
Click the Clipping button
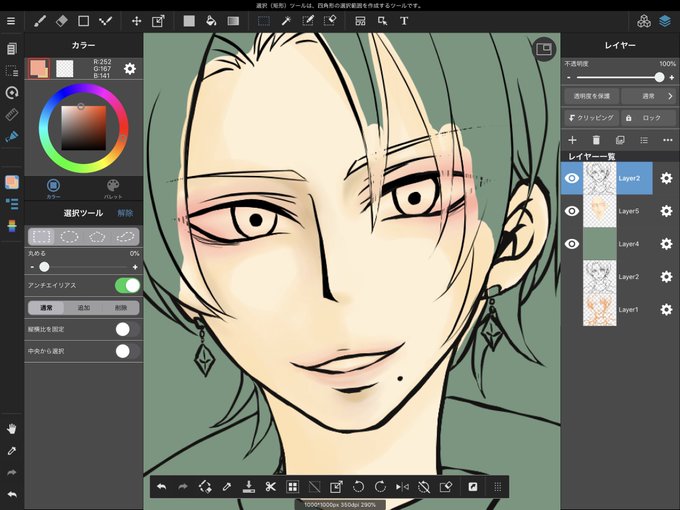(591, 118)
